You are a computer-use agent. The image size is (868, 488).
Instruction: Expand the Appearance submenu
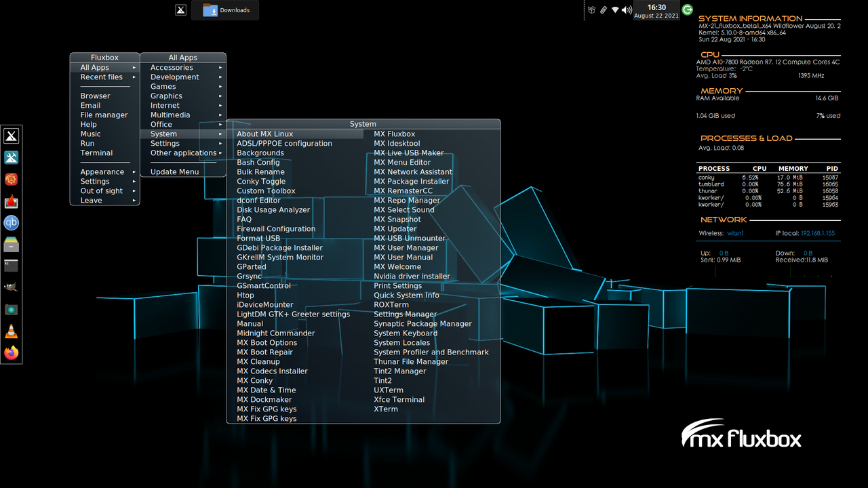105,172
